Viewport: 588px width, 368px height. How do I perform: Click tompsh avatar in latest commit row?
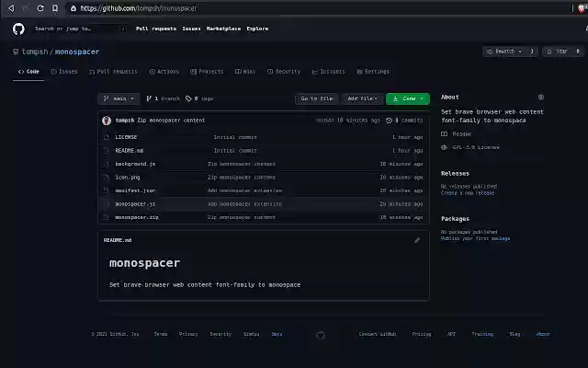[107, 121]
